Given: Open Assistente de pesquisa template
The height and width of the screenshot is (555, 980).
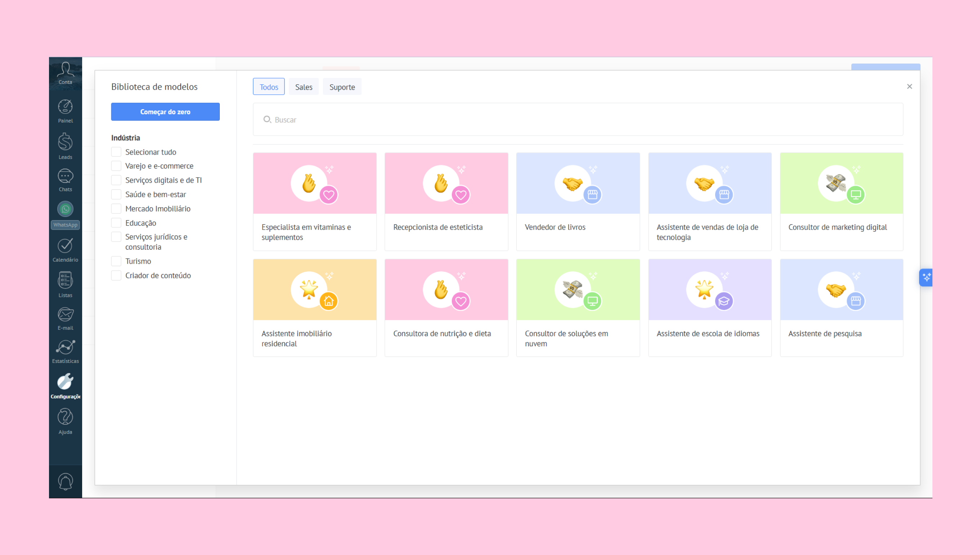Looking at the screenshot, I should pos(841,308).
